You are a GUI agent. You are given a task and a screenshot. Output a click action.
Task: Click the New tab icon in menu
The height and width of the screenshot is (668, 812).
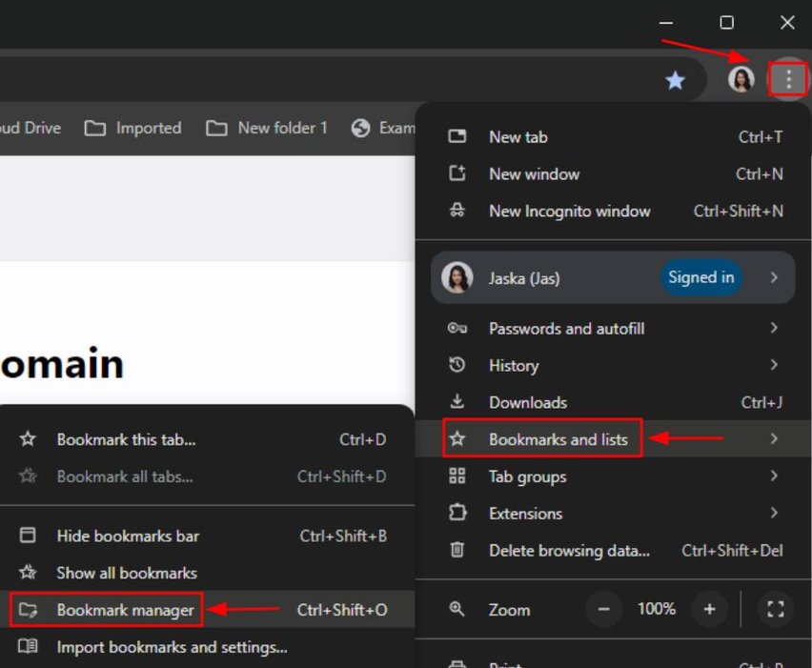457,136
